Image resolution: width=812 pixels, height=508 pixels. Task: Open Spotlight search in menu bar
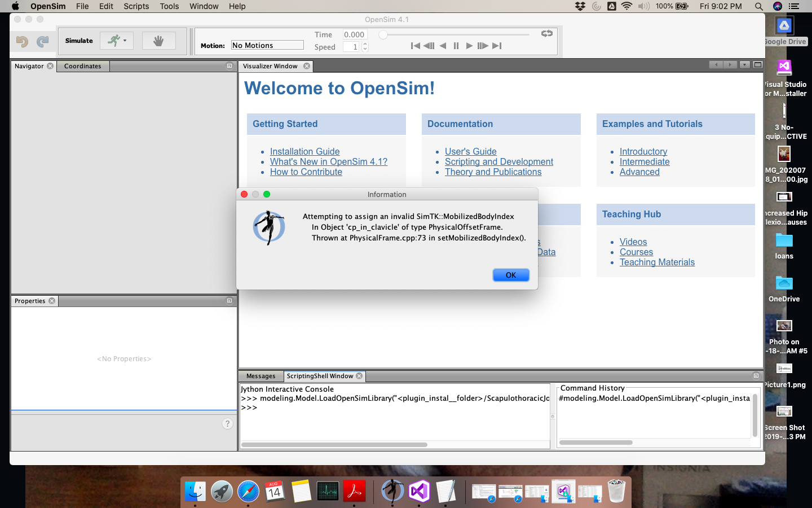(759, 6)
